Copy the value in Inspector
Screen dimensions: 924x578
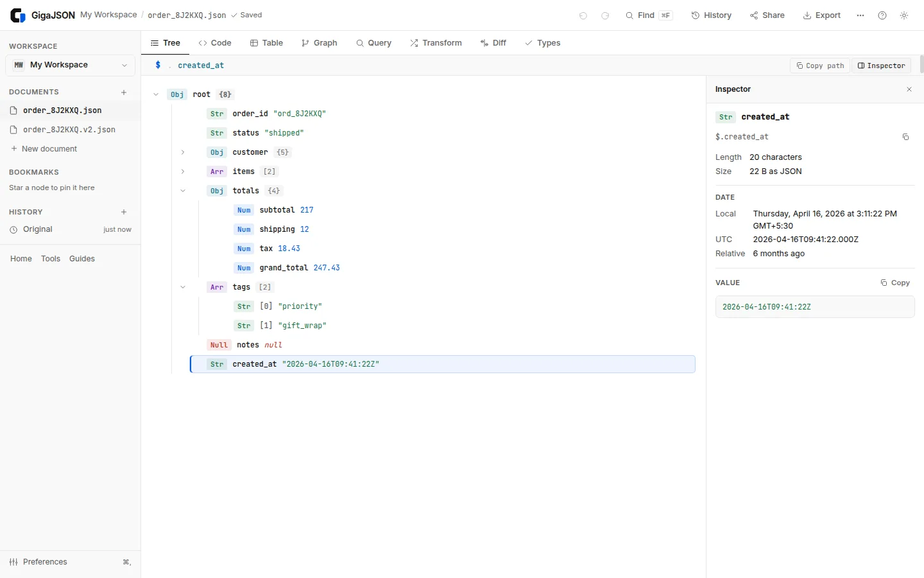pos(895,283)
